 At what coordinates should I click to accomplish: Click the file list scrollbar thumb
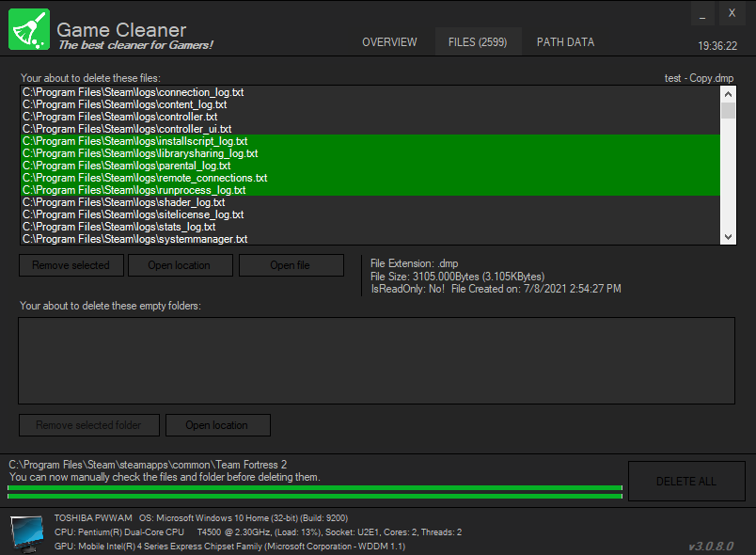pos(728,110)
